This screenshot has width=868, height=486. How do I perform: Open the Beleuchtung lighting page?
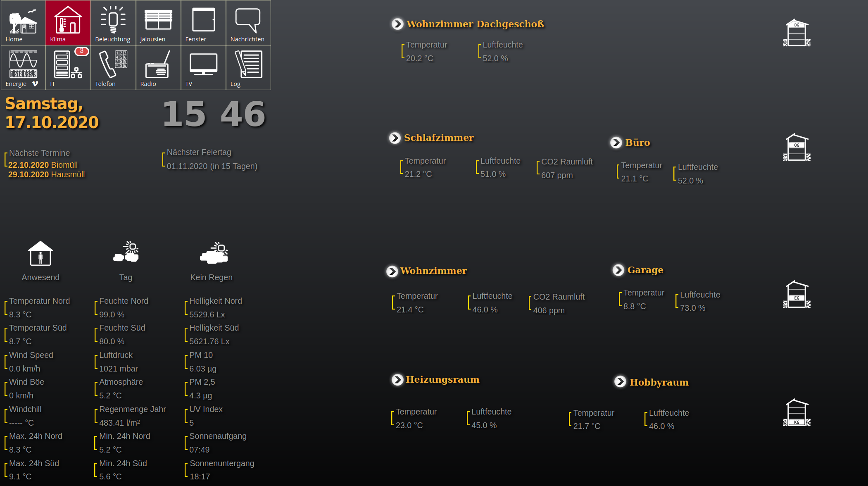click(x=113, y=23)
